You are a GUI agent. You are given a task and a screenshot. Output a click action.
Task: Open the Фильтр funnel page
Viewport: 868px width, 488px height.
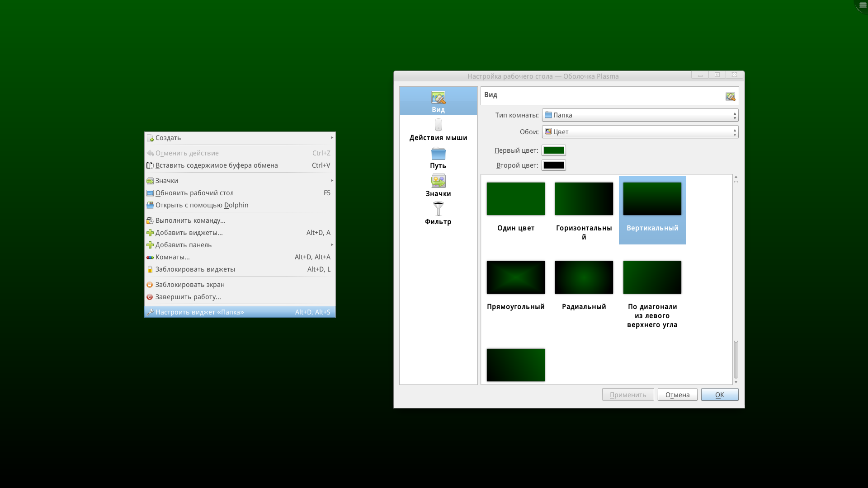coord(438,209)
